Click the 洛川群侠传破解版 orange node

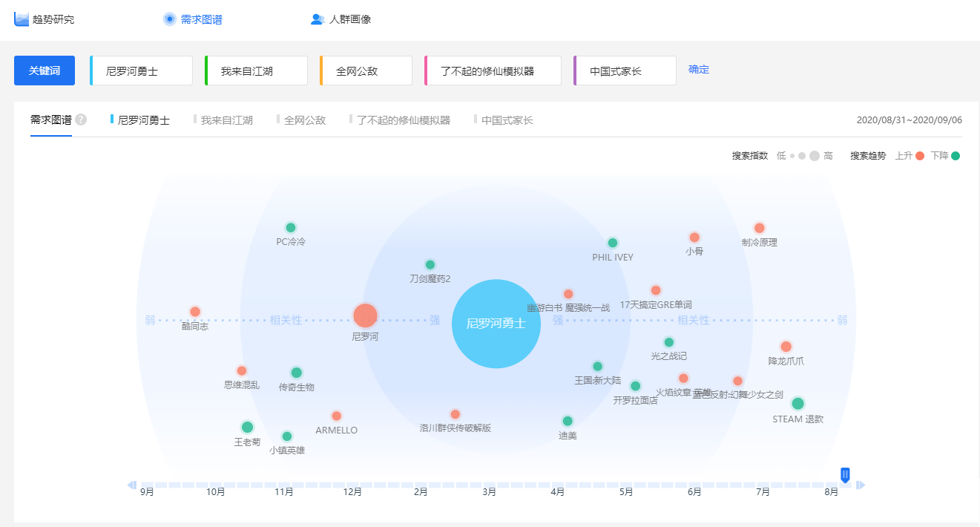[455, 414]
